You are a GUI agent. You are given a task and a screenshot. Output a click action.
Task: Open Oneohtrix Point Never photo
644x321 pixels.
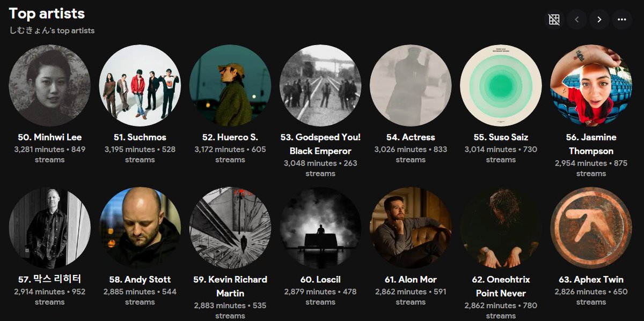[501, 227]
